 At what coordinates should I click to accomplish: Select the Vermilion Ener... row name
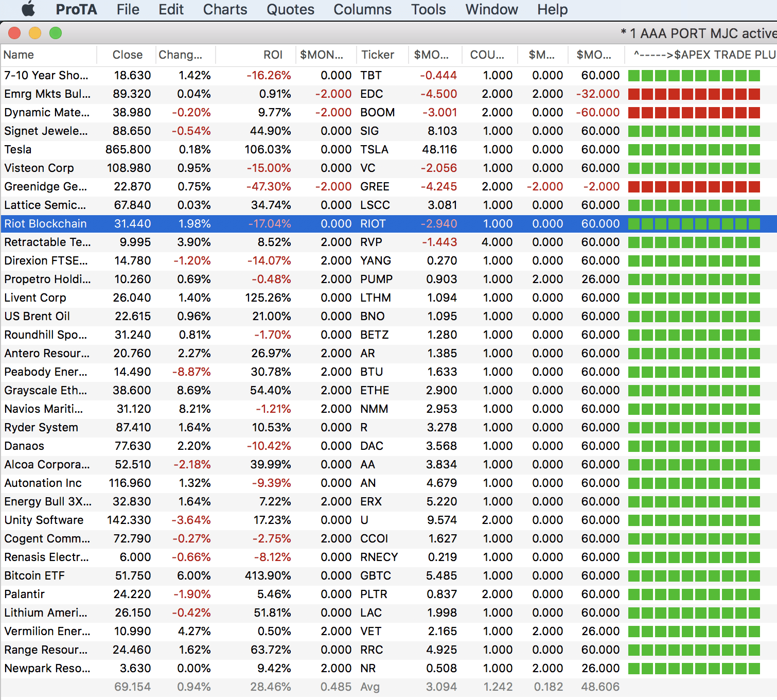pos(47,632)
